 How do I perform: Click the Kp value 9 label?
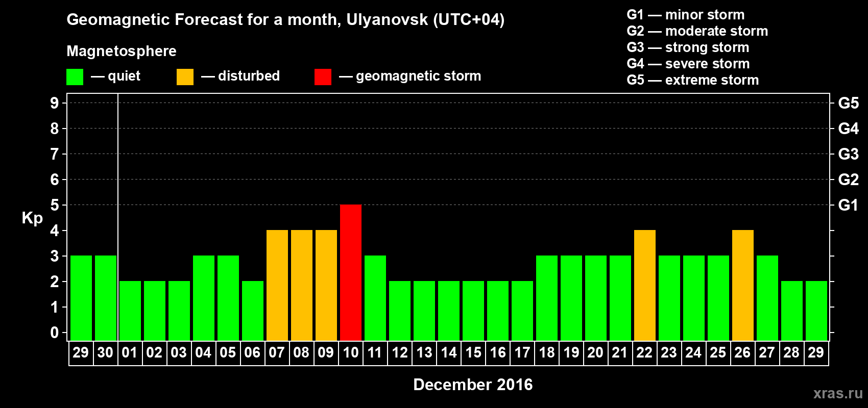pyautogui.click(x=55, y=103)
